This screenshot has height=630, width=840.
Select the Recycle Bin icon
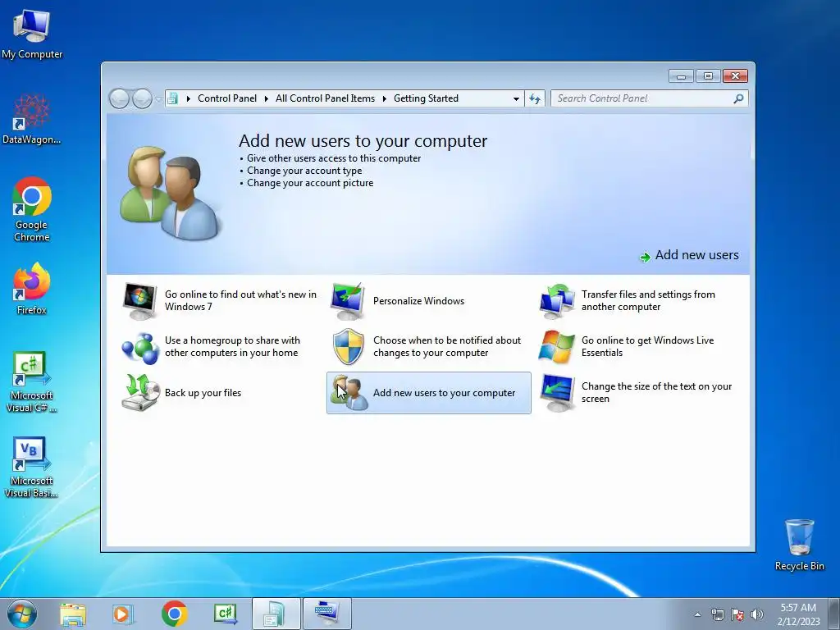pos(799,545)
